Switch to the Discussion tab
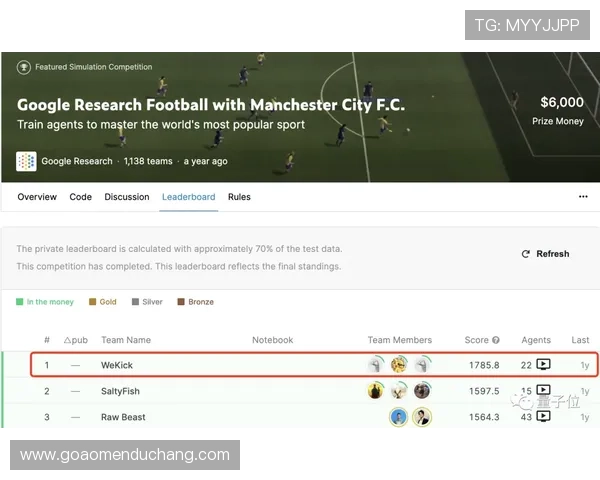This screenshot has height=480, width=600. (127, 197)
